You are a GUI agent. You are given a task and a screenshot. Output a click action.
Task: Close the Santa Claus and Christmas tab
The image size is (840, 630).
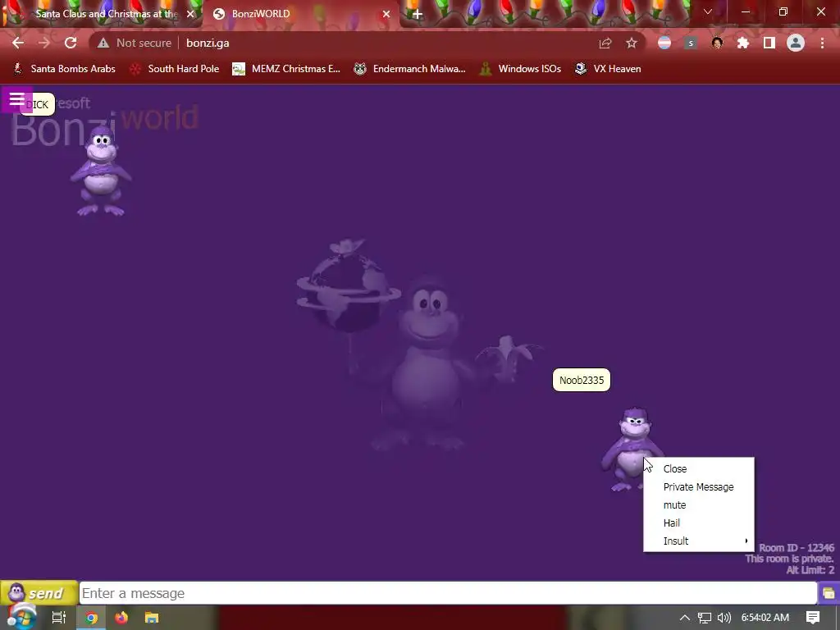click(190, 14)
